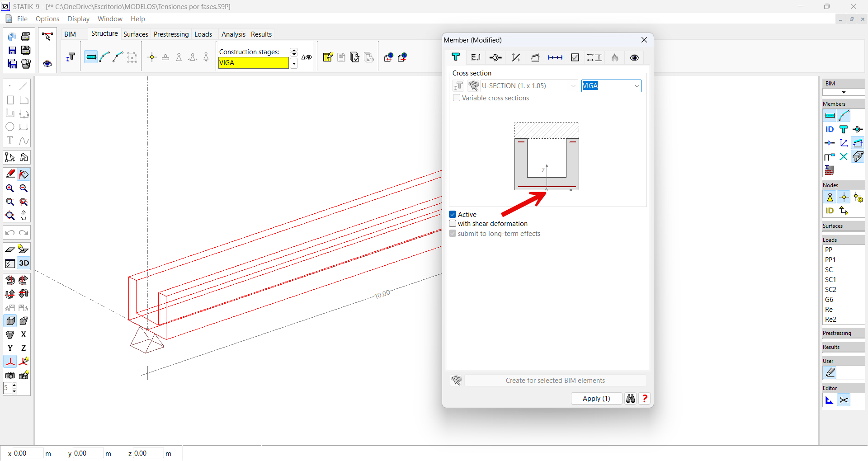The width and height of the screenshot is (868, 461).
Task: Open the print icon in toolbar
Action: (x=26, y=37)
